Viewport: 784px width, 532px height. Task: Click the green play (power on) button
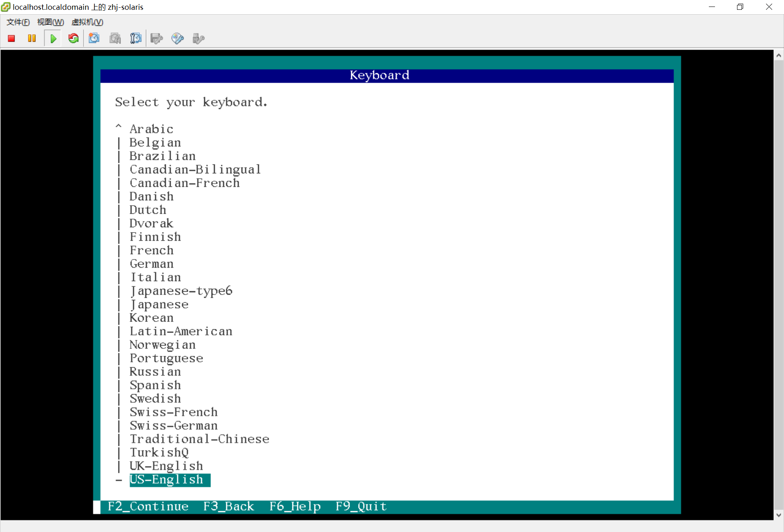pos(53,38)
